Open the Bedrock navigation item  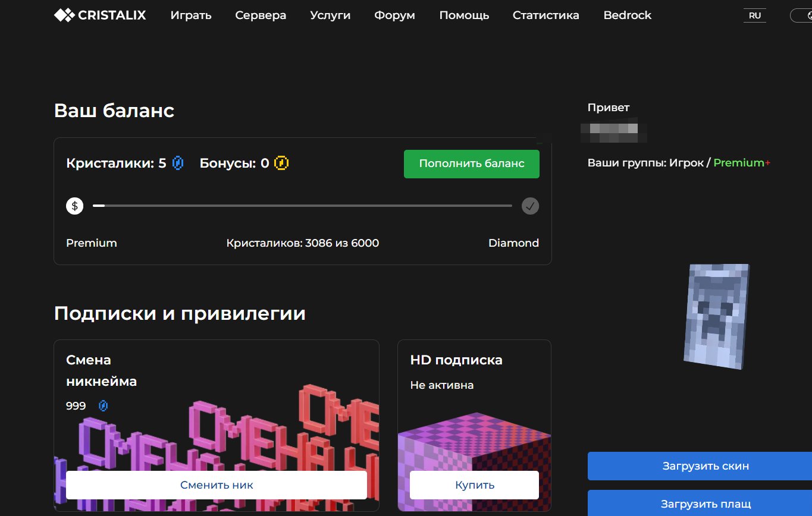[x=628, y=15]
